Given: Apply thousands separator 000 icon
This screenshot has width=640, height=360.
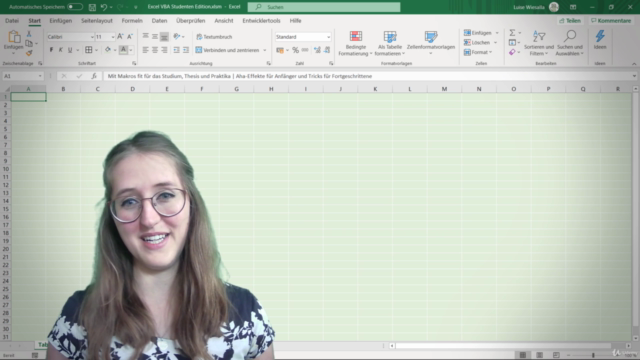Looking at the screenshot, I should click(305, 50).
